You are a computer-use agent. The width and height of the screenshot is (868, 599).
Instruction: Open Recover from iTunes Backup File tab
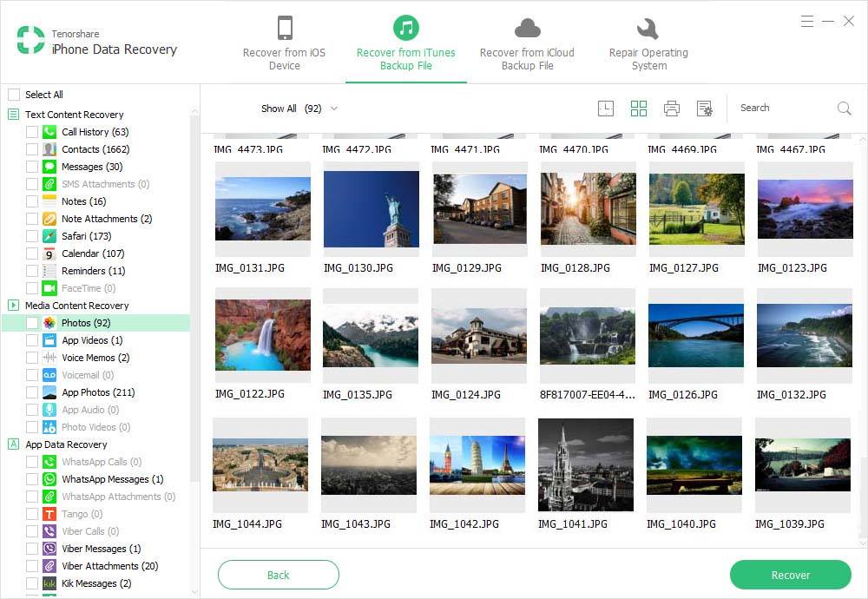click(405, 43)
